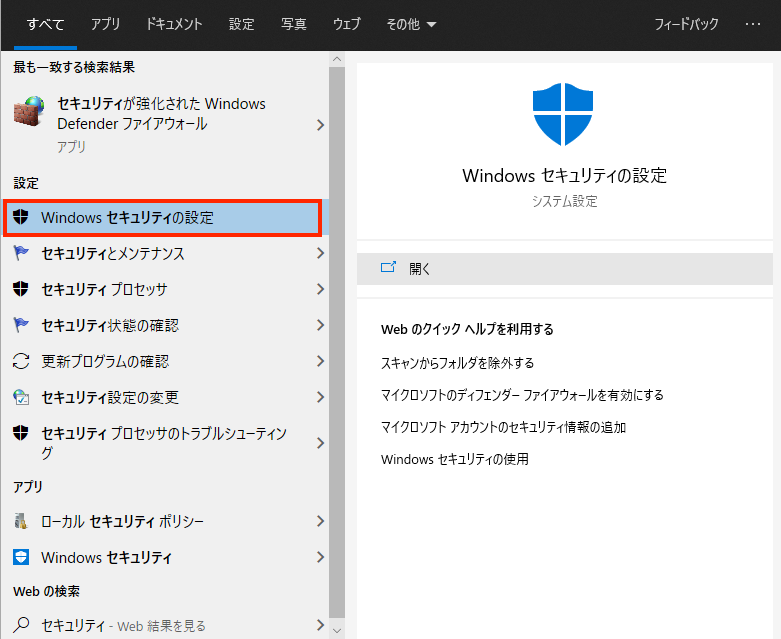Expand ローカル セキュリティ ポリシー chevron arrow
This screenshot has width=781, height=639.
pyautogui.click(x=320, y=521)
